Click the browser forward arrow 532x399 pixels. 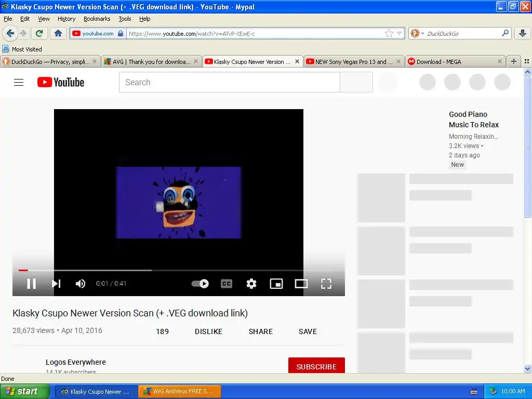coord(23,33)
